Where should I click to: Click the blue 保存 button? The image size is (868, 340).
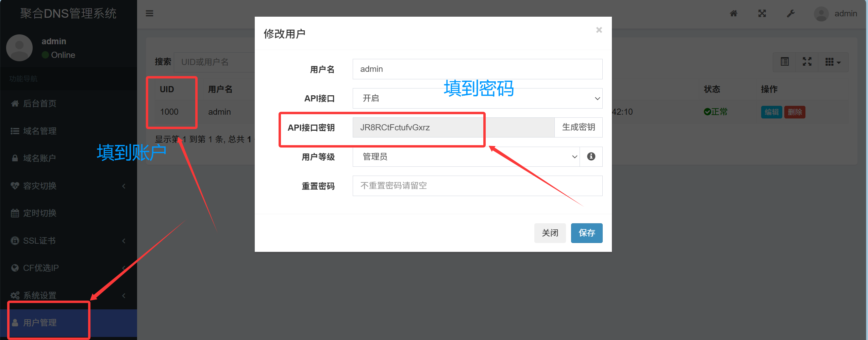pos(586,233)
